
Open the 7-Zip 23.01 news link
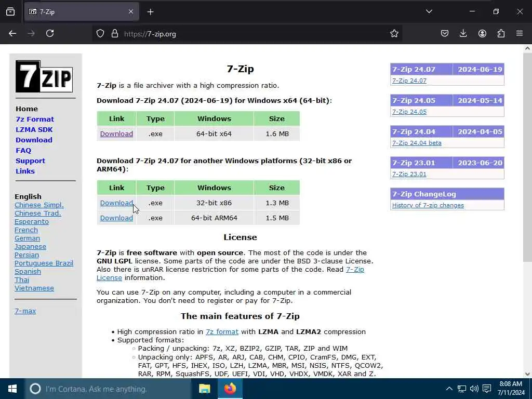click(409, 175)
